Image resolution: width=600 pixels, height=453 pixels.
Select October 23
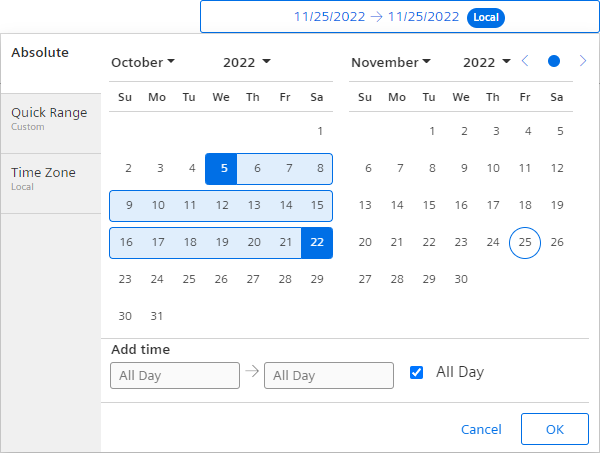125,279
